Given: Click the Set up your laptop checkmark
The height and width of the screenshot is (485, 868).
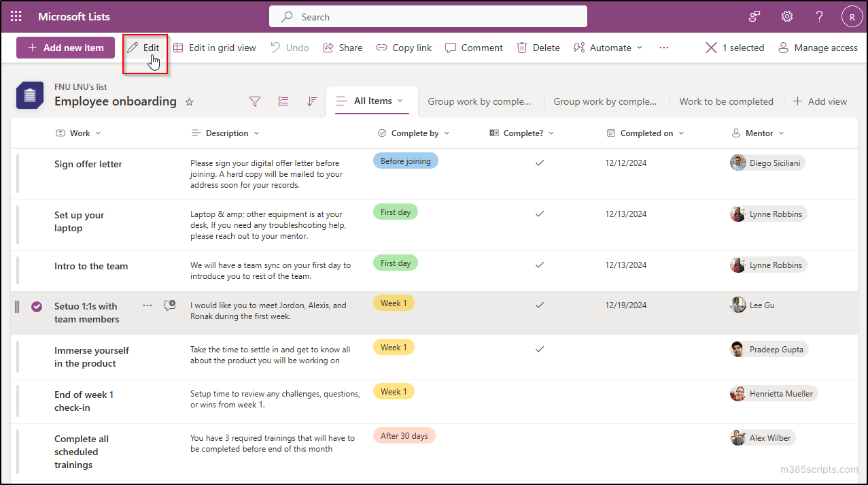Looking at the screenshot, I should click(x=540, y=214).
